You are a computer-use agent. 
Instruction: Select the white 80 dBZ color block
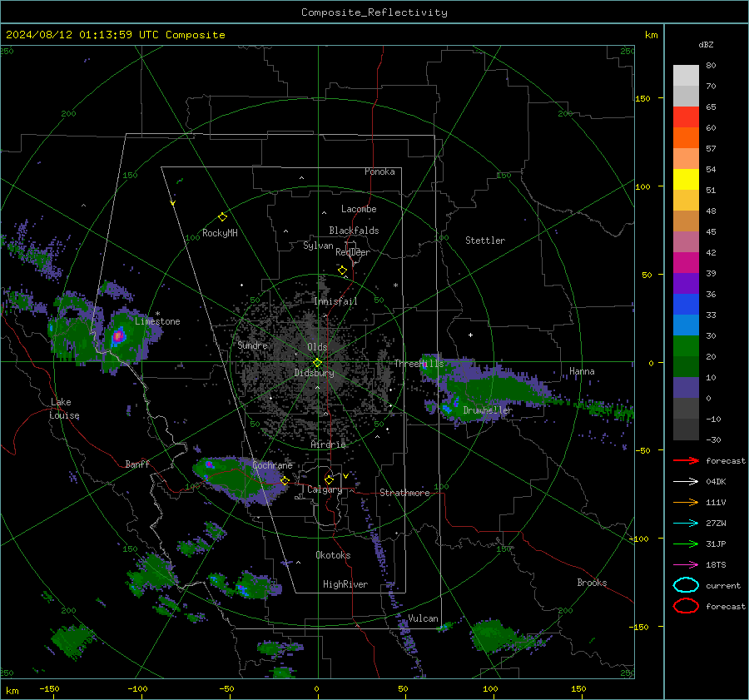pos(686,75)
